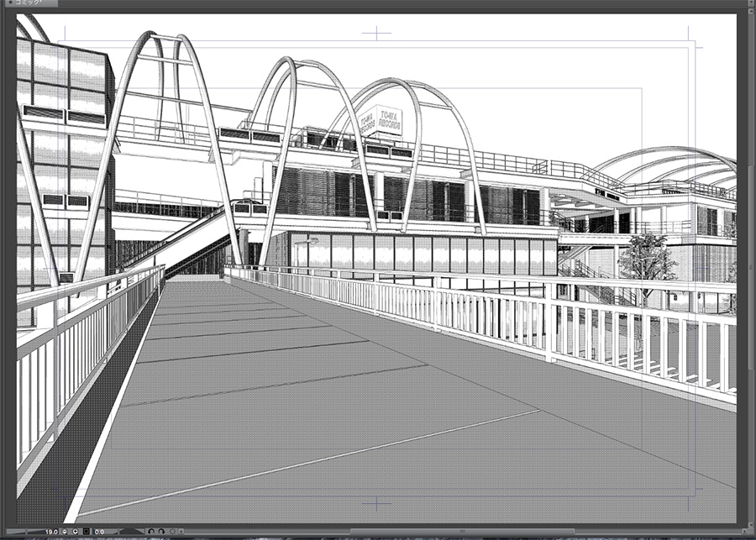This screenshot has height=540, width=756.
Task: Click the 0.0 rotation angle slider
Action: [x=105, y=532]
